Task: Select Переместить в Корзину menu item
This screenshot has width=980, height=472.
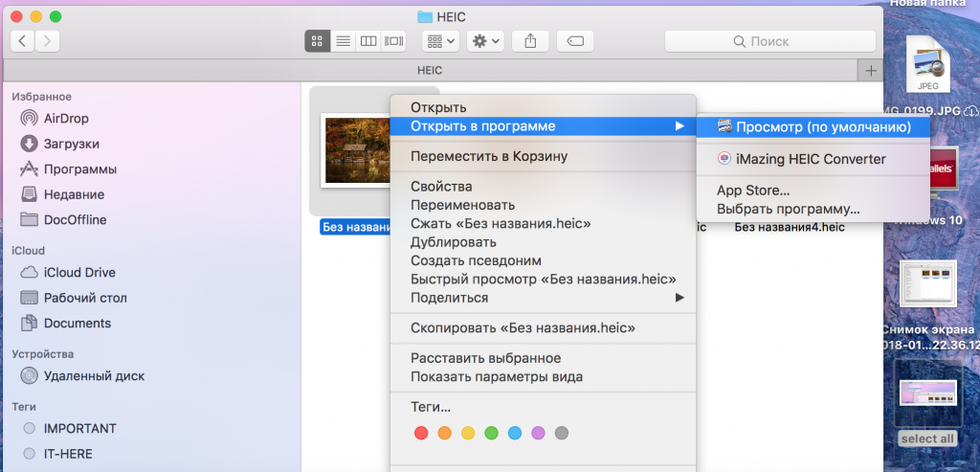Action: tap(488, 156)
